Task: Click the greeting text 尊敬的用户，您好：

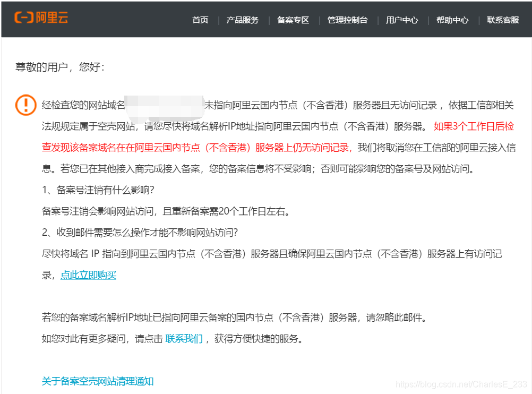Action: [60, 67]
